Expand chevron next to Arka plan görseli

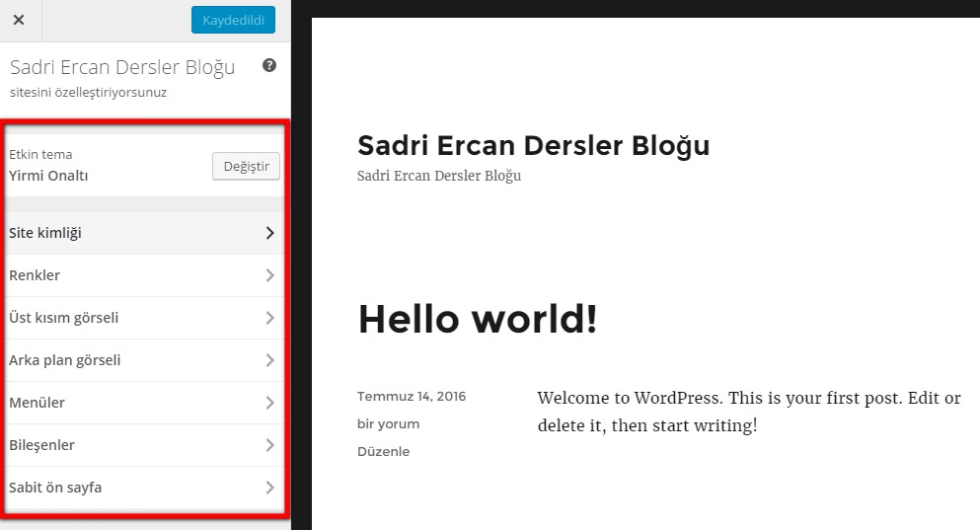270,360
